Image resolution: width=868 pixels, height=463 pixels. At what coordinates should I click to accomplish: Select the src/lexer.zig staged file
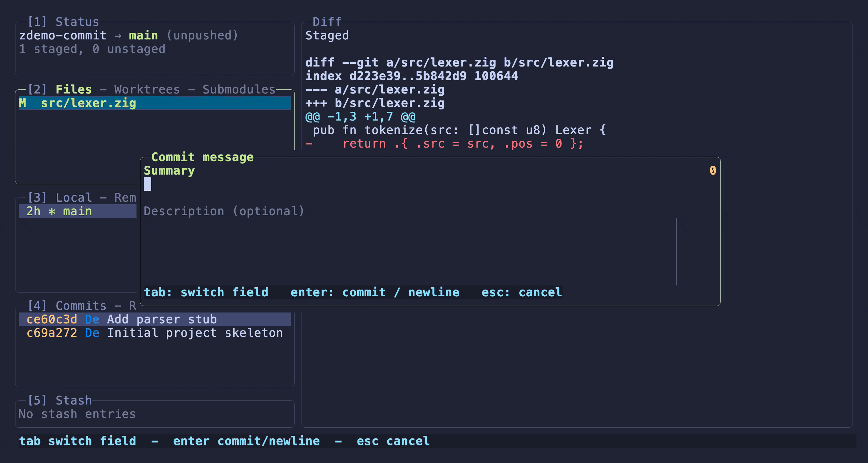click(x=155, y=103)
